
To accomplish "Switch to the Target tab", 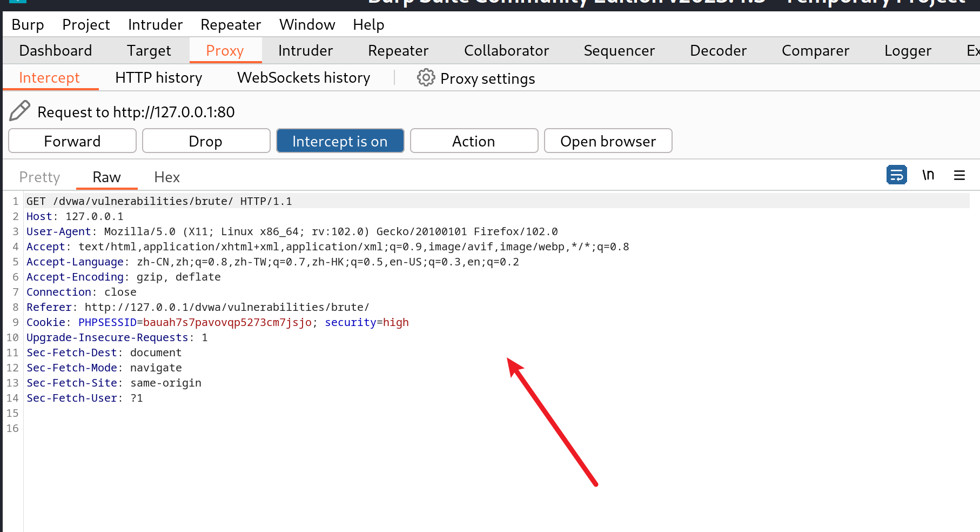I will click(x=149, y=50).
